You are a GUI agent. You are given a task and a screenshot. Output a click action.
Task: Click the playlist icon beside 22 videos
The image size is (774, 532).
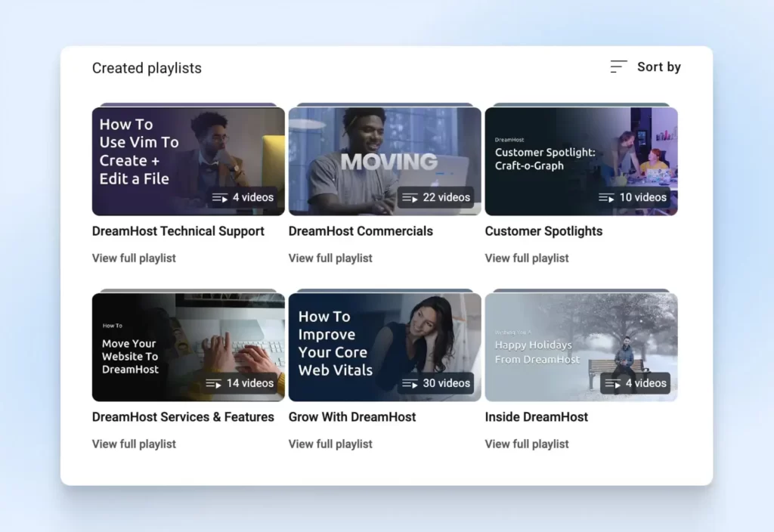pos(410,198)
